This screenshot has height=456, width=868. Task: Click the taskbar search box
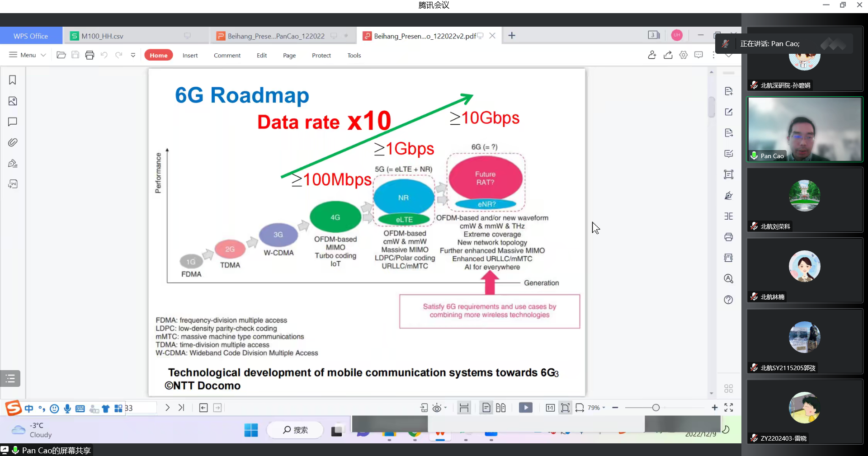click(295, 430)
